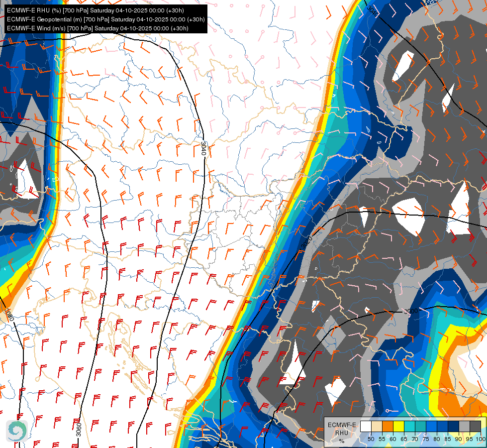487x448 pixels.
Task: Click the '3020' geopotential contour label
Action: (306, 242)
